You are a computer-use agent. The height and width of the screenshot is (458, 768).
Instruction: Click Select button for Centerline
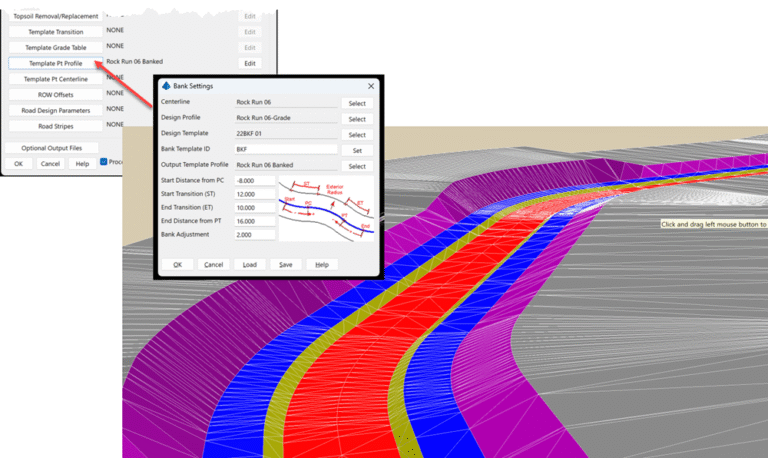click(x=357, y=103)
